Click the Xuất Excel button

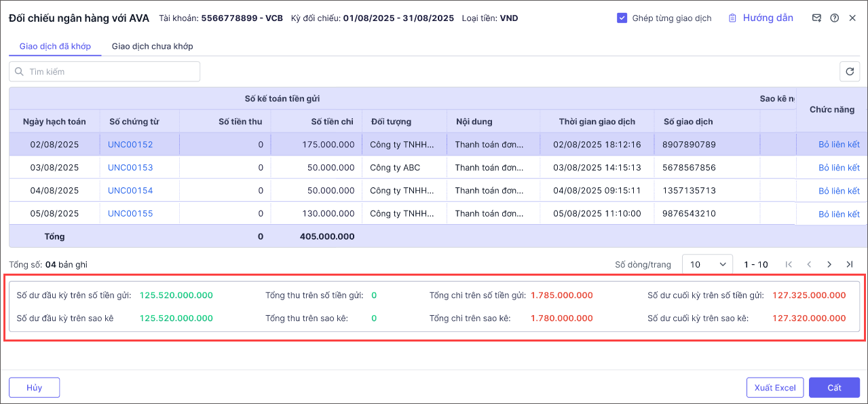tap(774, 388)
